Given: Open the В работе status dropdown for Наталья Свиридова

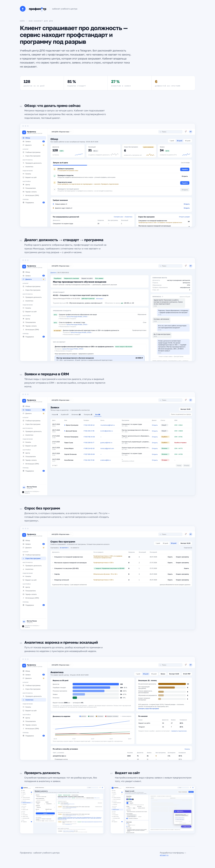Looking at the screenshot, I should click(165, 437).
